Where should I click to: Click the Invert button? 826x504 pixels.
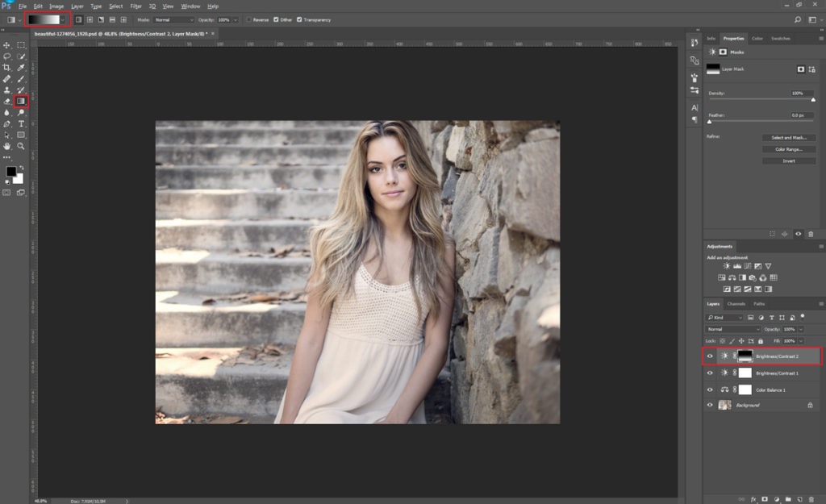click(x=788, y=160)
